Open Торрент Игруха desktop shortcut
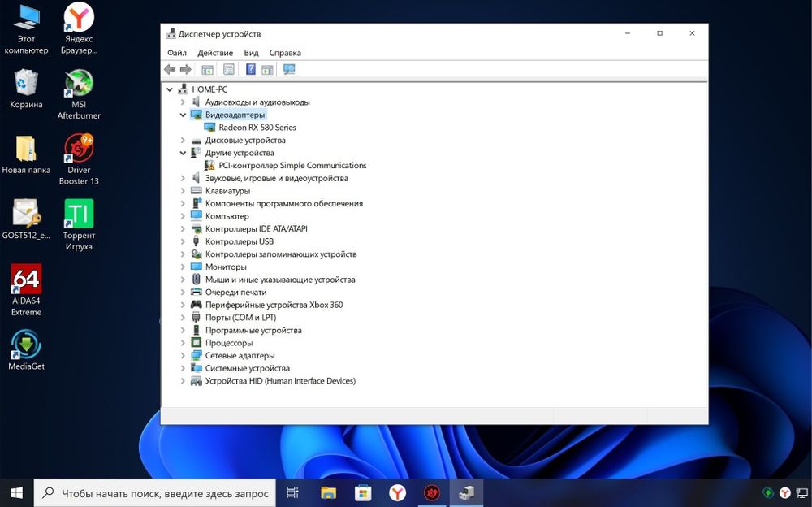 point(79,225)
